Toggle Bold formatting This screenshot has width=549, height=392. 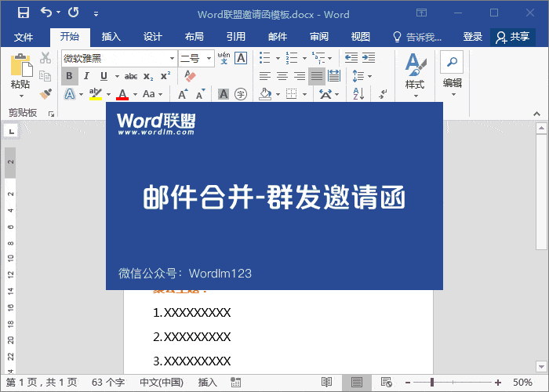(x=69, y=76)
